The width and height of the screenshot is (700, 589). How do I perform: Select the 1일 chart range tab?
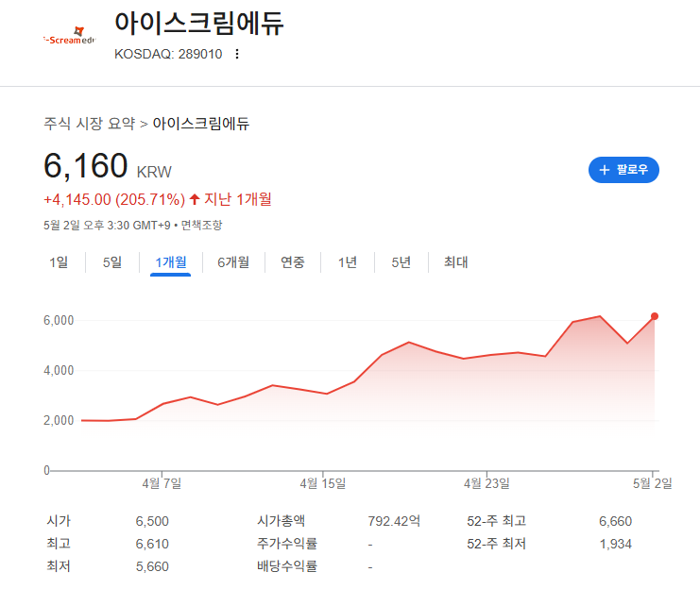click(x=59, y=262)
